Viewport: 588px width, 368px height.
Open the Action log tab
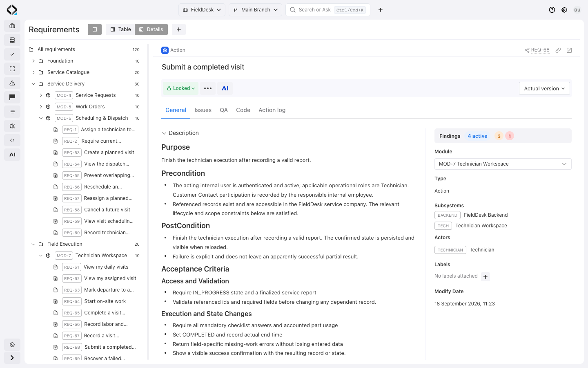click(x=272, y=110)
